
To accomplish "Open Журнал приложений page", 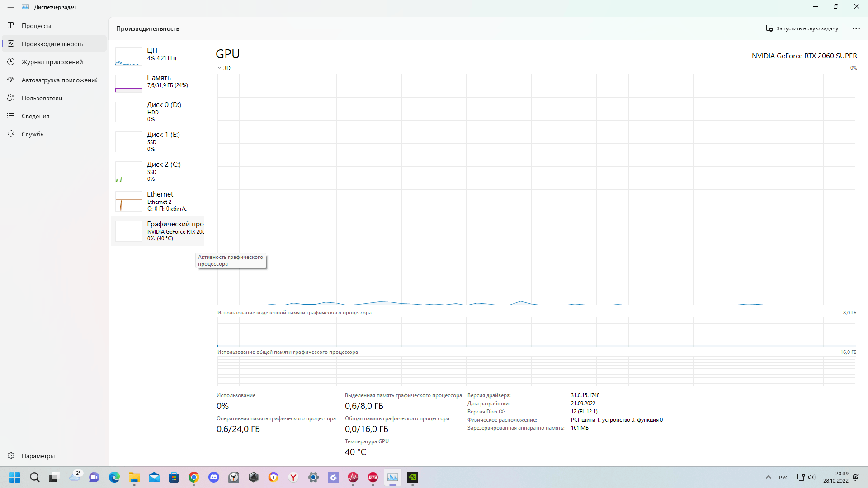I will (x=54, y=62).
